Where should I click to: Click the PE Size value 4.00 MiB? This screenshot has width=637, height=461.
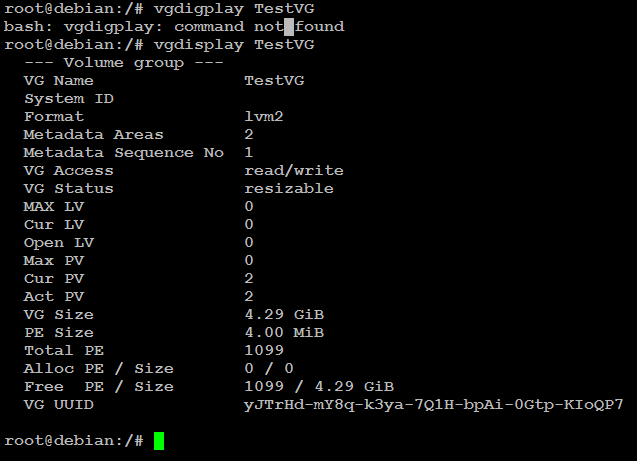284,332
